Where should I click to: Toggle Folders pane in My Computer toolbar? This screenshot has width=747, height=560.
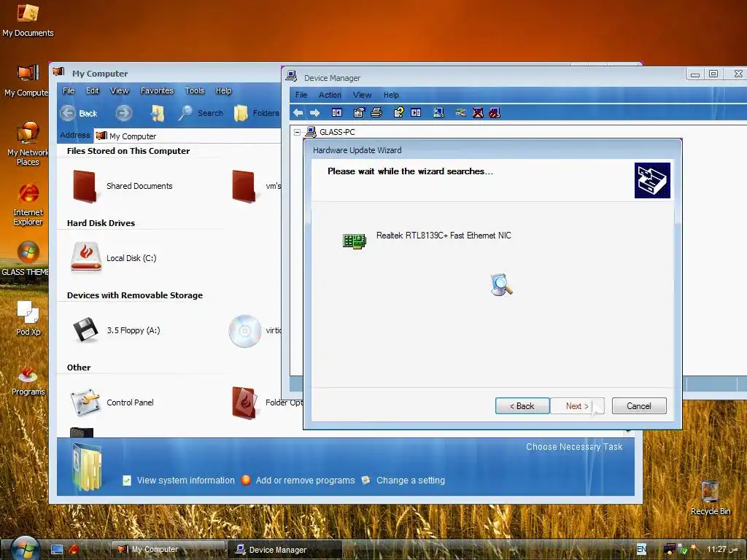(256, 113)
